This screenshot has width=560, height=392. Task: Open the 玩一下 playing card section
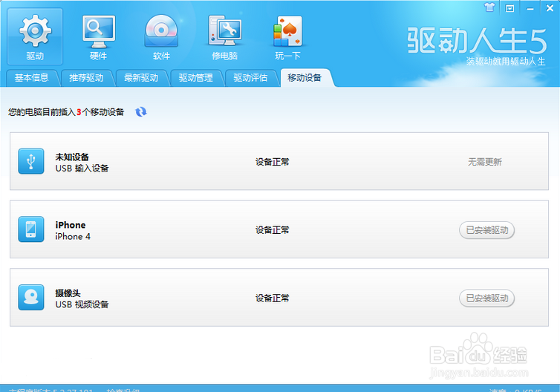pyautogui.click(x=287, y=37)
